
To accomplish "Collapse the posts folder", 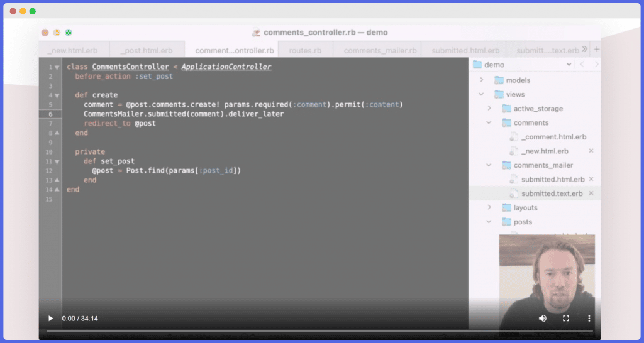I will click(x=489, y=222).
